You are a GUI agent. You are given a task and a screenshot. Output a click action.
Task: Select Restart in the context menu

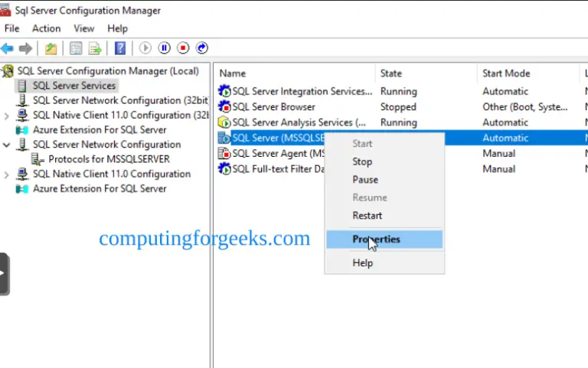(367, 216)
